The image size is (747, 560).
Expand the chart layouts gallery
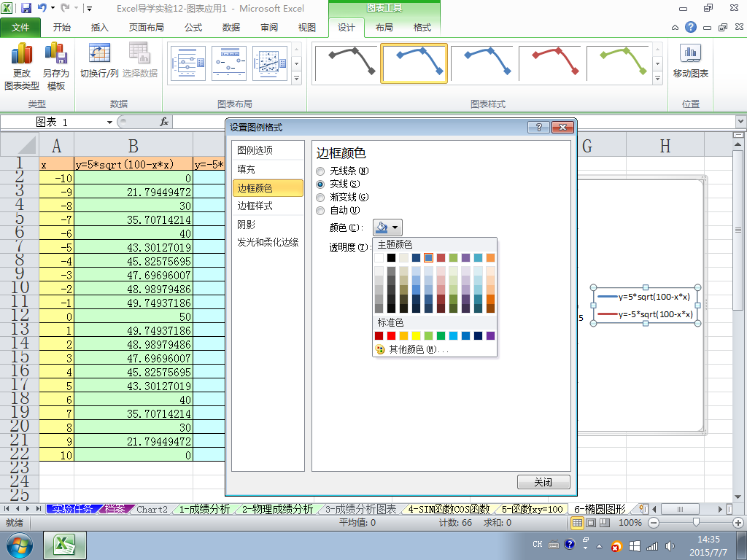[296, 77]
